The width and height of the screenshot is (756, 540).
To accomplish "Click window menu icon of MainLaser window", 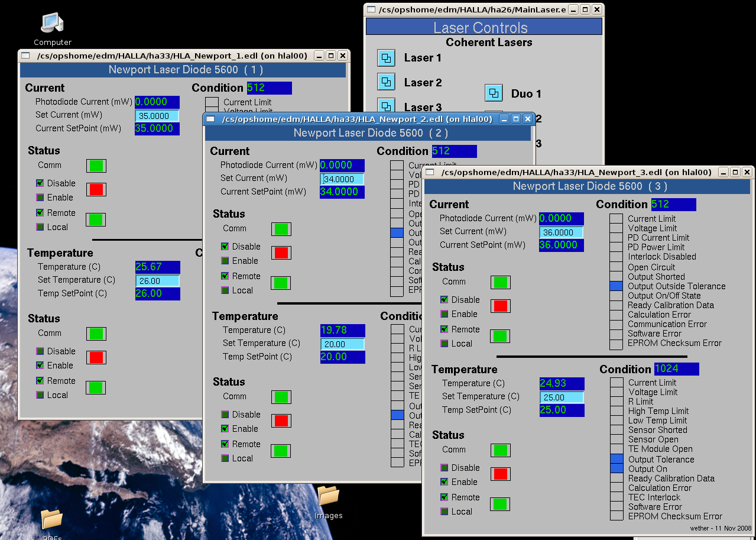I will pos(371,9).
